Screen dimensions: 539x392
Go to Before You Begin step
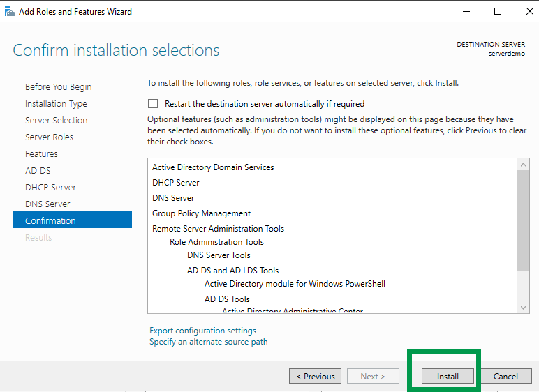[58, 87]
